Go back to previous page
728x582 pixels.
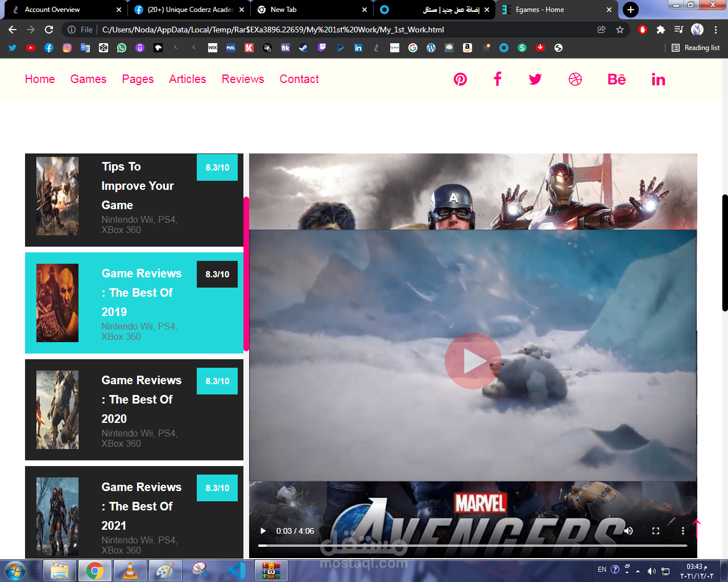click(x=13, y=30)
